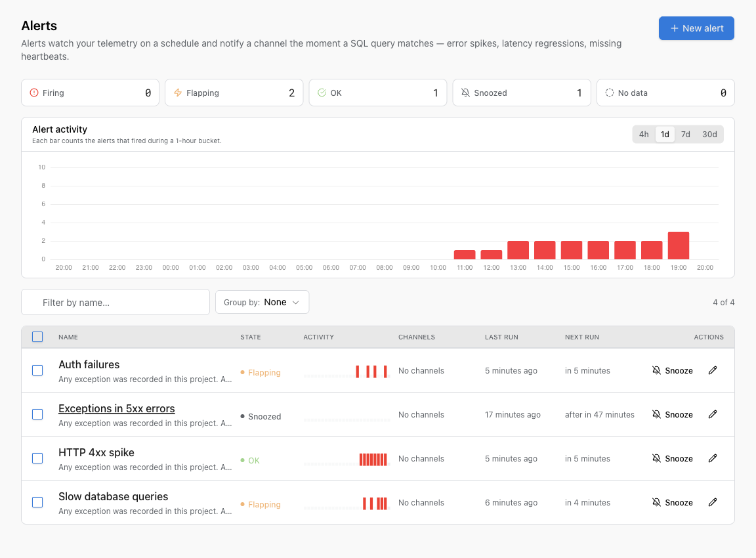
Task: Snooze the Auth failures alert
Action: click(673, 370)
